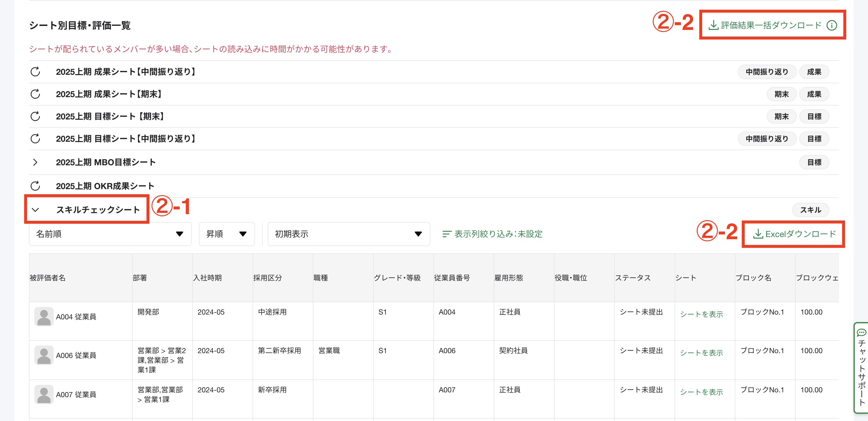Image resolution: width=868 pixels, height=421 pixels.
Task: Click reload icon for 2025上期 成果シート【中間振り返り】
Action: [x=35, y=72]
